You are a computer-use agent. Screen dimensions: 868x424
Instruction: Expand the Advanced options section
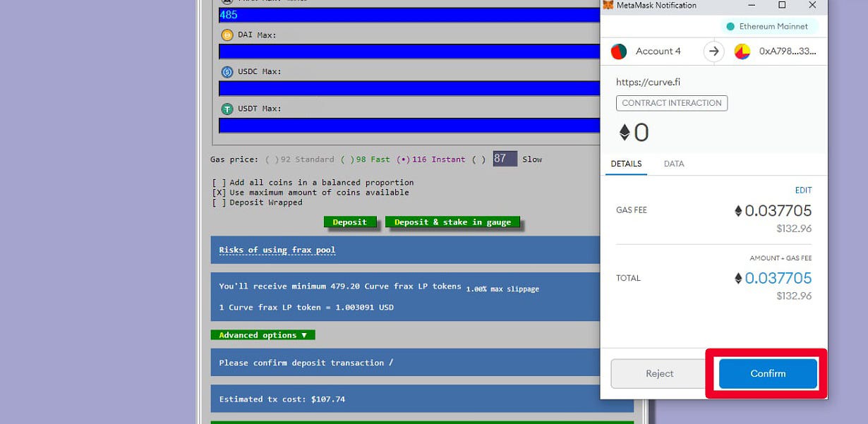tap(263, 335)
